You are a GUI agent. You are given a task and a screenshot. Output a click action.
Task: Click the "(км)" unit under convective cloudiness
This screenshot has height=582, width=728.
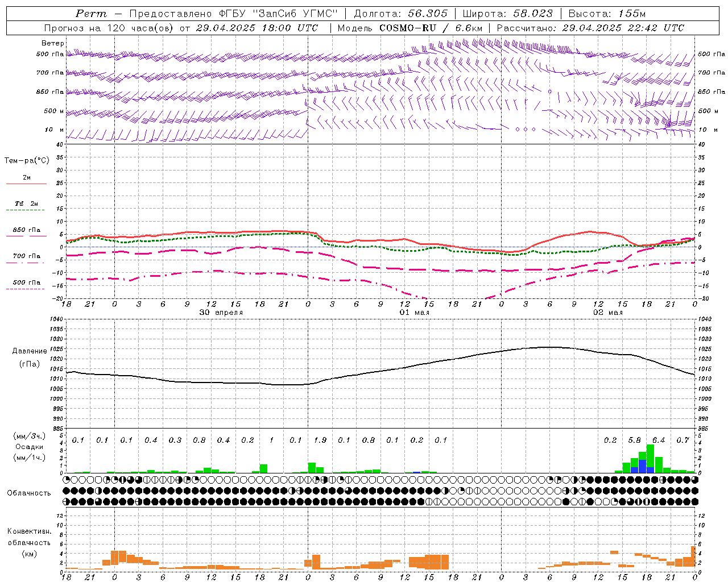(x=29, y=554)
